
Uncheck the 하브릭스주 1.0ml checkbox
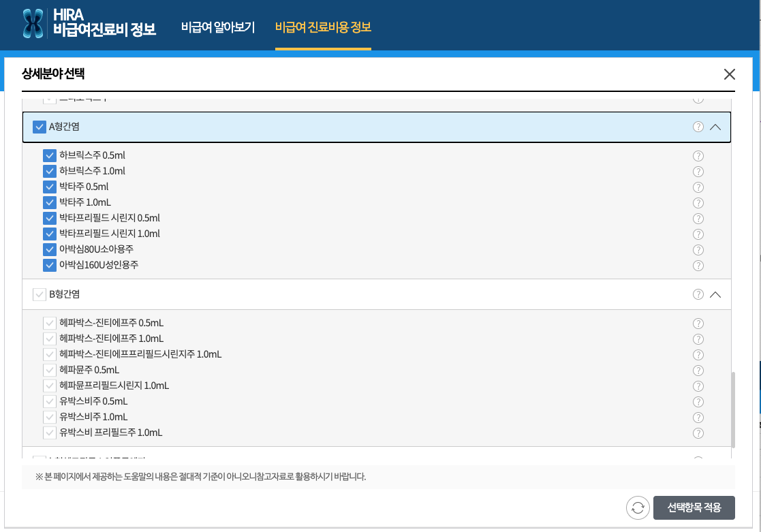click(x=50, y=171)
